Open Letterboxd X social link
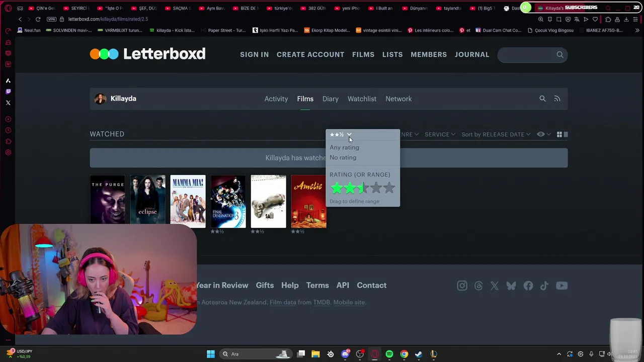The height and width of the screenshot is (362, 644). (x=495, y=286)
